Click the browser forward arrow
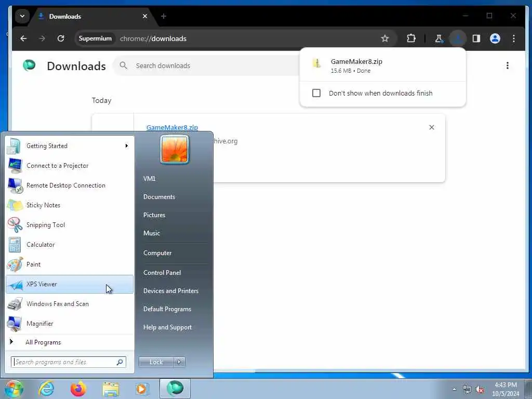Screen dimensions: 532x399 pyautogui.click(x=42, y=38)
